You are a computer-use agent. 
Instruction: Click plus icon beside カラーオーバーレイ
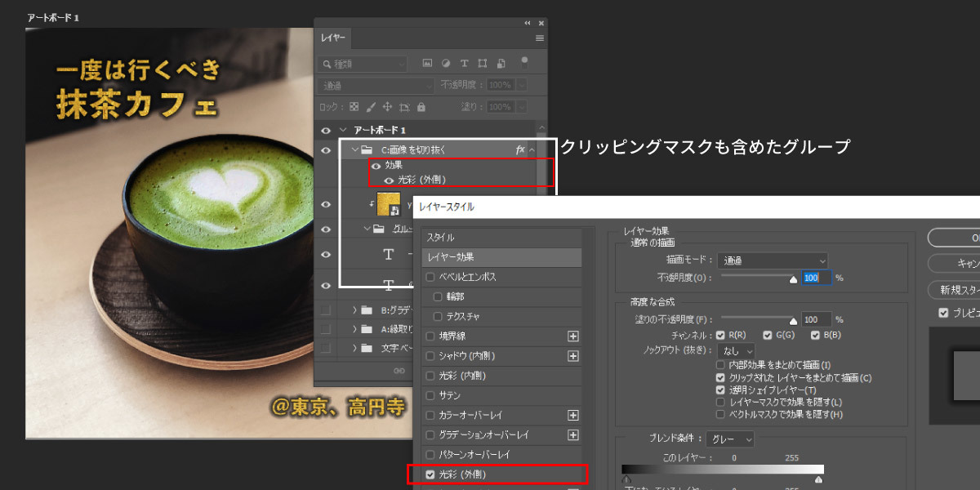[573, 415]
